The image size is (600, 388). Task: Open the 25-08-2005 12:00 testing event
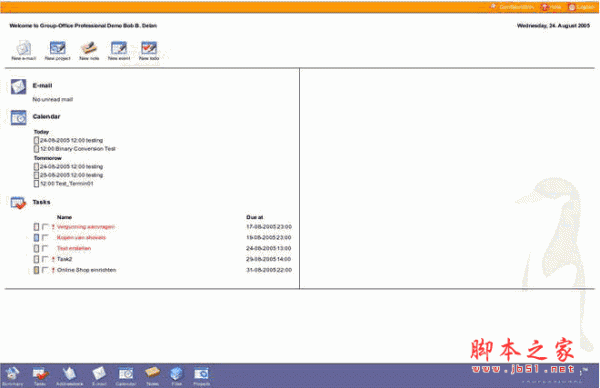point(72,175)
